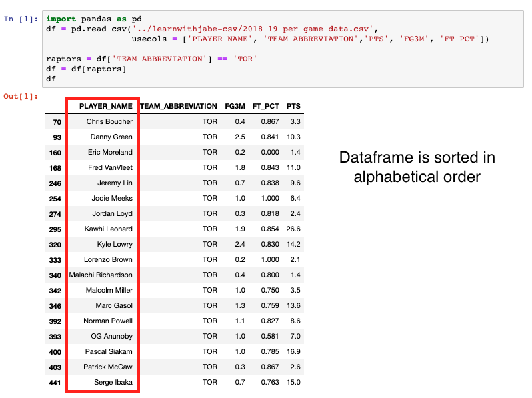
Task: Click Serge Ibaka's PTS value 15.0
Action: click(x=293, y=382)
